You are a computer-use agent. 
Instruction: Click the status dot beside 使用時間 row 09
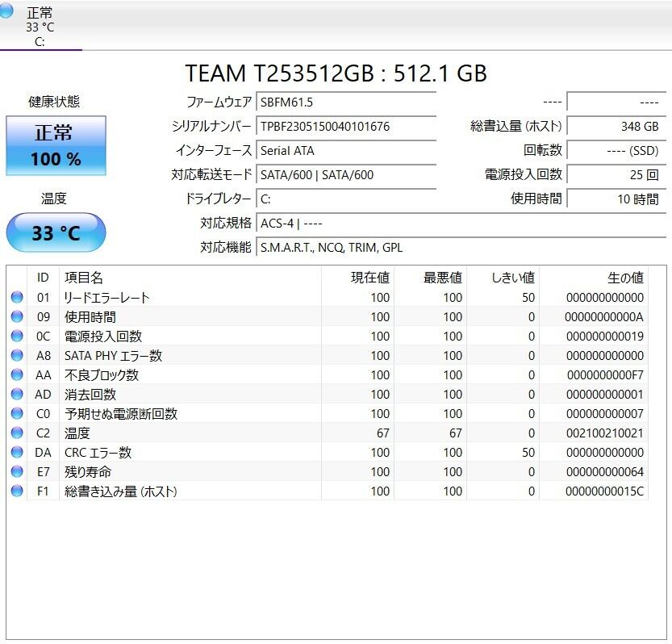coord(17,316)
